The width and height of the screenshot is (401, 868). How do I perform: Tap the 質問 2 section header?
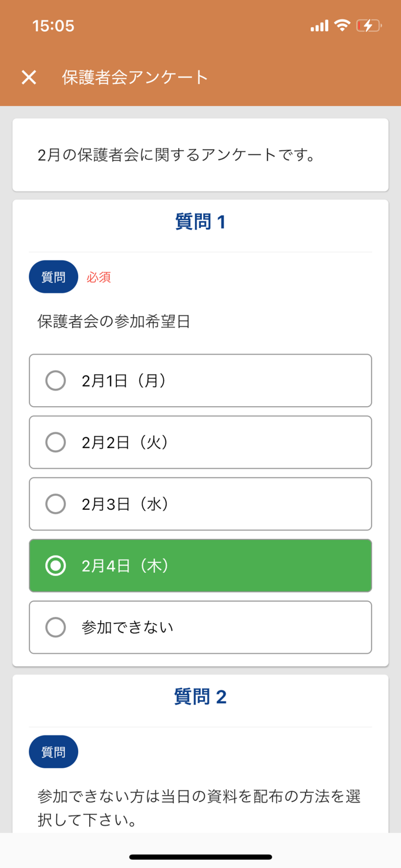point(200,697)
